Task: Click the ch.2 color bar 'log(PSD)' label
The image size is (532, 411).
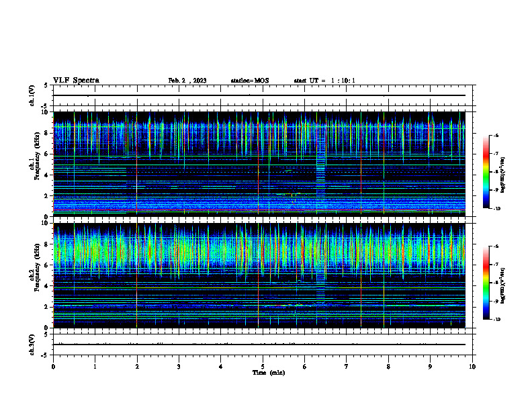Action: [504, 285]
